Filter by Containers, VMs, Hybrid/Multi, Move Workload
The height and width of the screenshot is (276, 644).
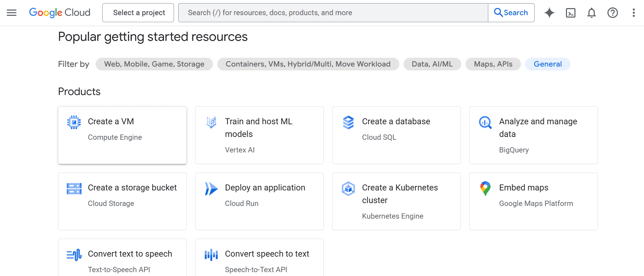308,64
